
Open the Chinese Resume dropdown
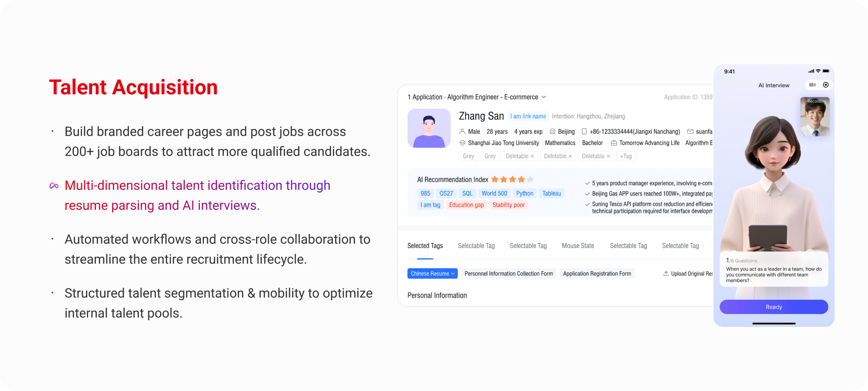click(432, 274)
